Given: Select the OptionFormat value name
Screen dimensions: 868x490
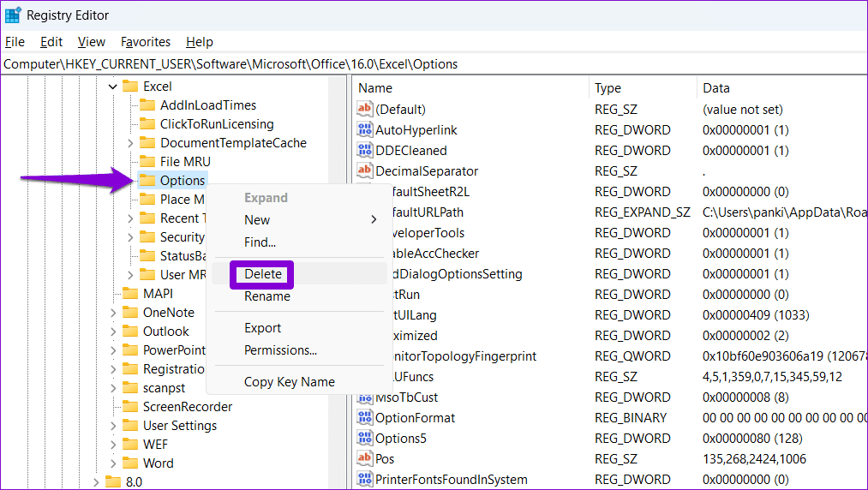Looking at the screenshot, I should (416, 418).
